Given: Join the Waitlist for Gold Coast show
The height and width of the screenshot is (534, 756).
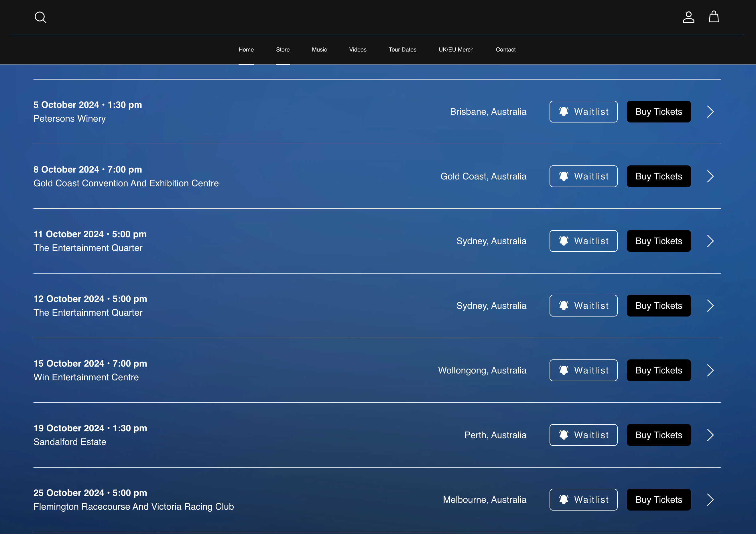Looking at the screenshot, I should 583,176.
